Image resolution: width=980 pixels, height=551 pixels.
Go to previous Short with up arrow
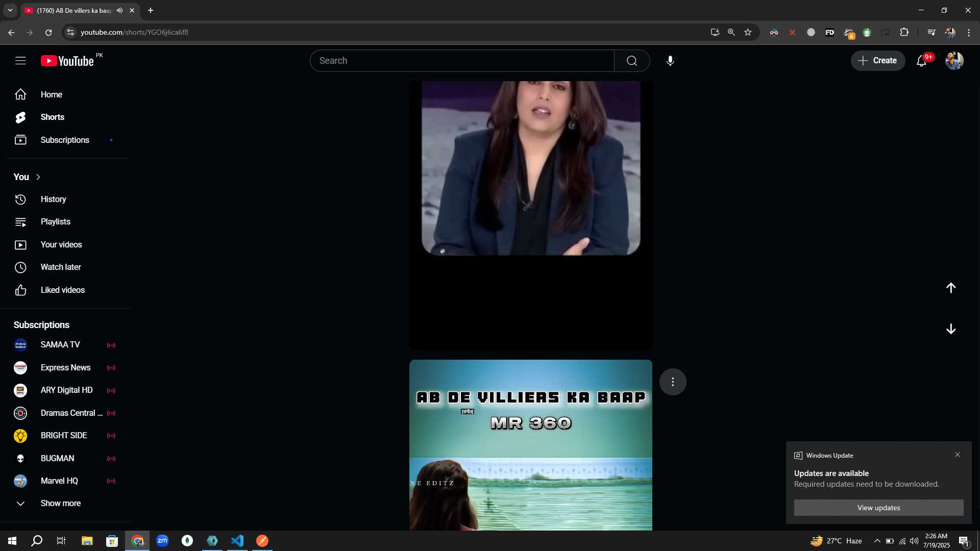coord(951,288)
